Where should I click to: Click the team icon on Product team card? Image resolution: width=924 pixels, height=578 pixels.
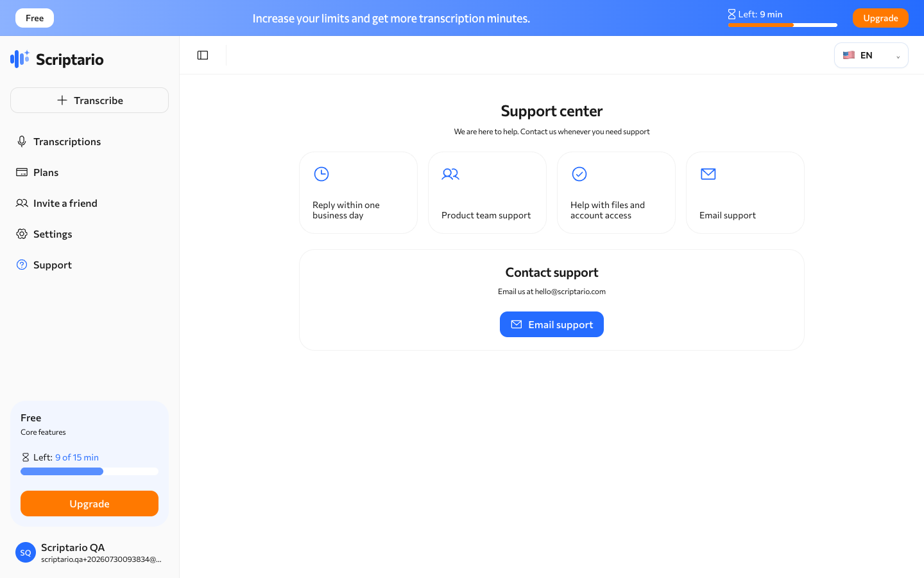point(450,174)
